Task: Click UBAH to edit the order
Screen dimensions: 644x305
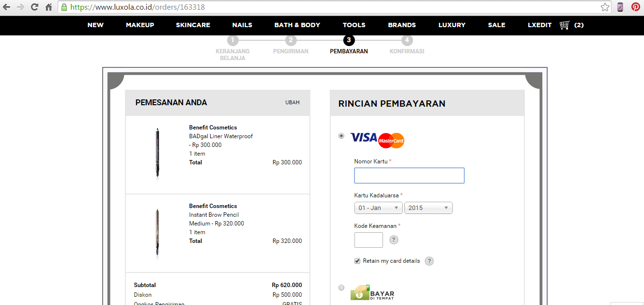Action: tap(292, 102)
